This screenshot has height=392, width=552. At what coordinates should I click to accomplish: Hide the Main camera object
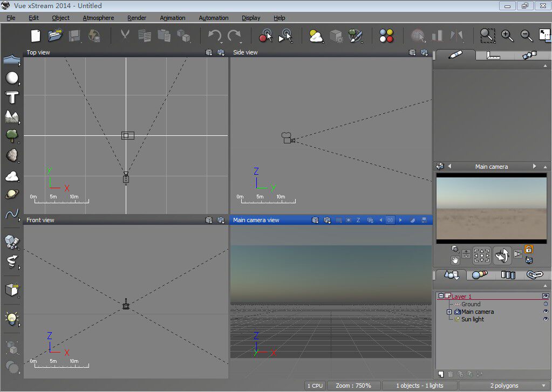click(x=546, y=312)
